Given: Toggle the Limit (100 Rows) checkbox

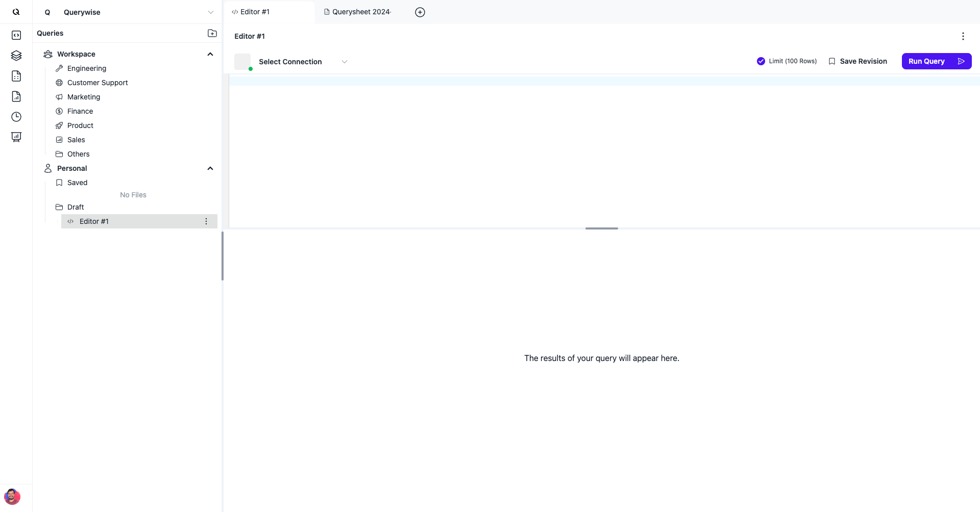Looking at the screenshot, I should pyautogui.click(x=761, y=61).
